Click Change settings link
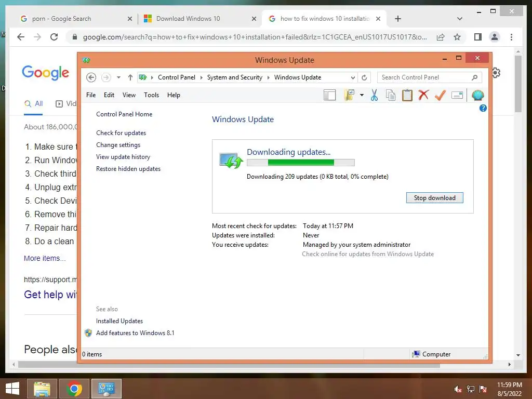Viewport: 532px width, 399px height. point(118,145)
